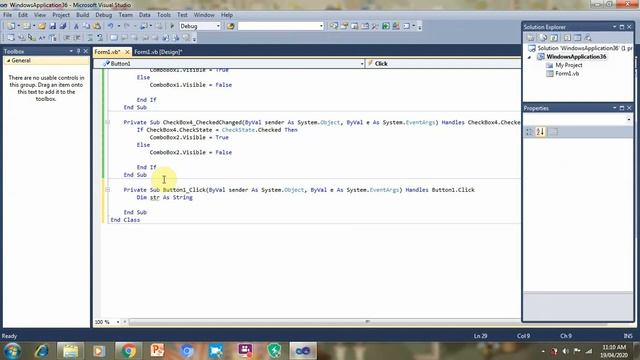Open the View menu
Screen dimensions: 640x360
(x=40, y=15)
